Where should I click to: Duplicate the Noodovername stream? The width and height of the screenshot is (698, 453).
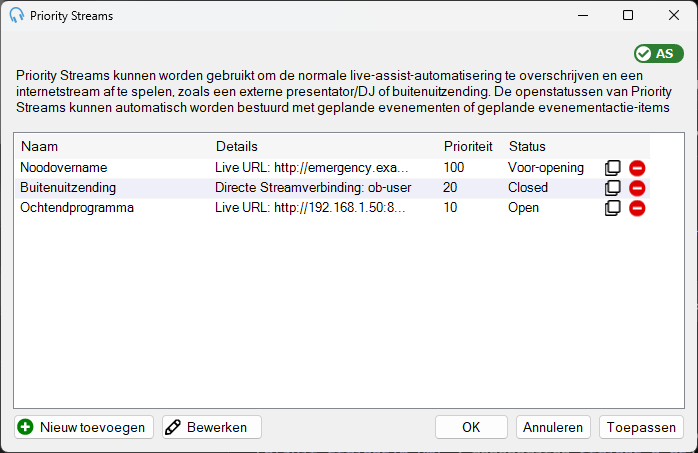click(613, 168)
